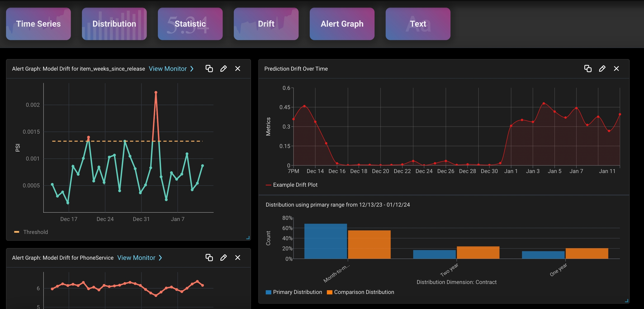644x309 pixels.
Task: Edit the PhoneService alert graph widget
Action: (x=223, y=257)
